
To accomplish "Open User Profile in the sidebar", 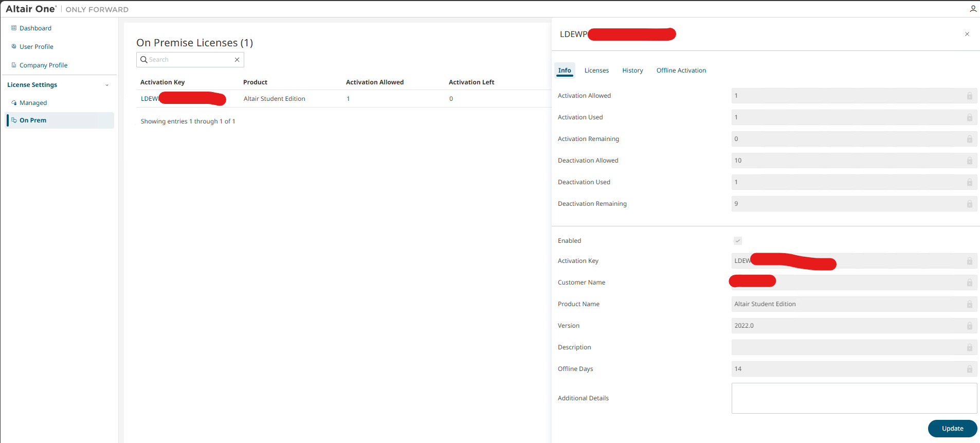I will [37, 47].
